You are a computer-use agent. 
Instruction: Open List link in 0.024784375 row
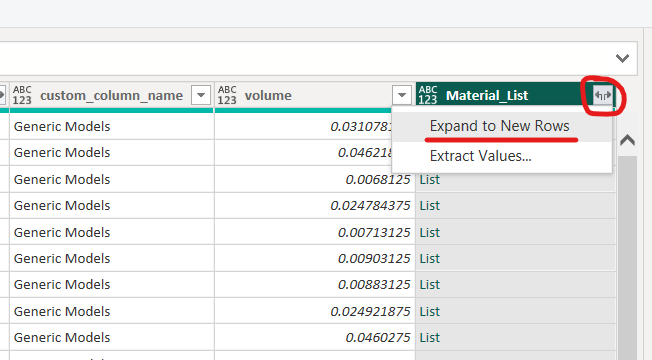(x=430, y=206)
